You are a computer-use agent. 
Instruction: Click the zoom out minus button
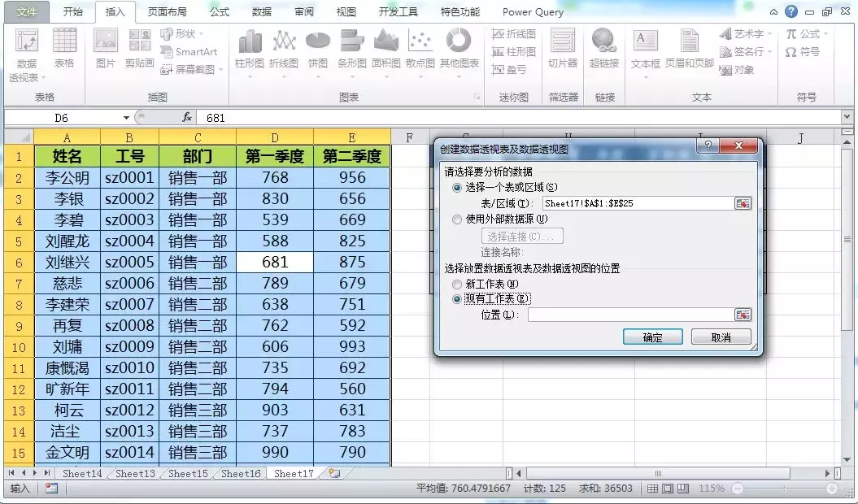(738, 488)
